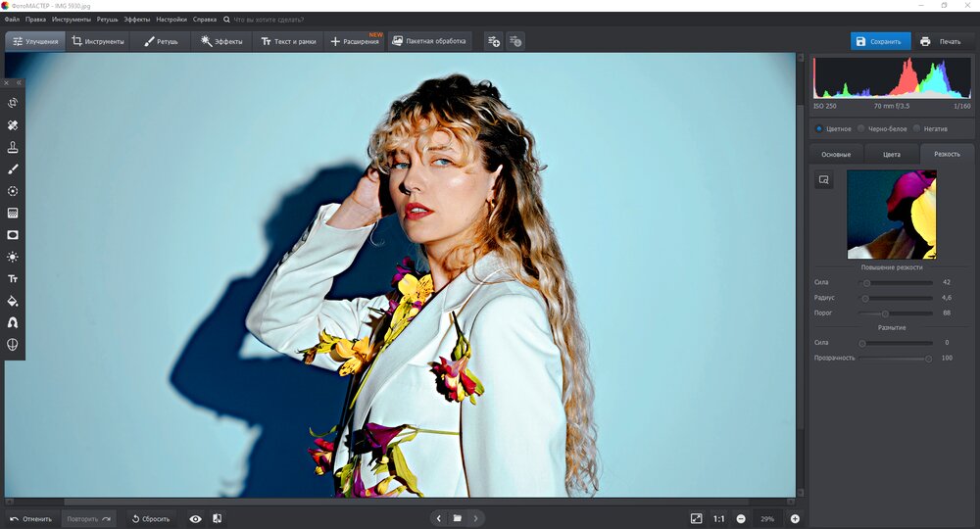Choose the Негатив radio option
The image size is (980, 529).
pos(916,128)
